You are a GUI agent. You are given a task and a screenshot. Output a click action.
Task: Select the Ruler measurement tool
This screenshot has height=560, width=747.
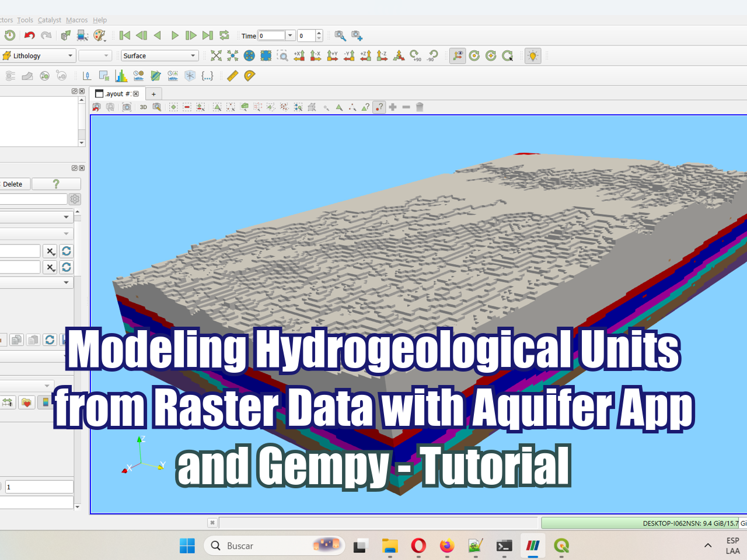[232, 76]
